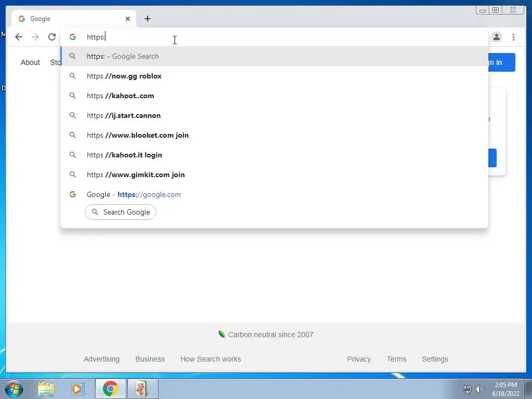Click Google icon beside google.com suggestion

[73, 194]
